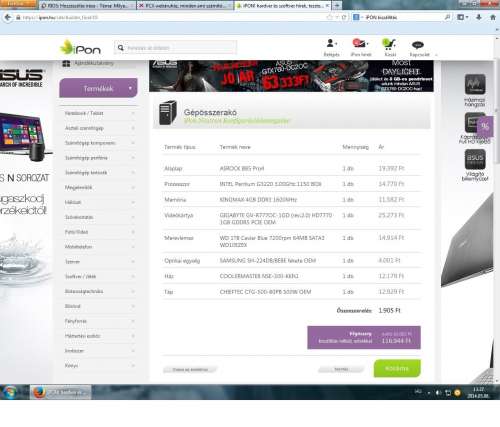
Task: Expand the Asztali számítógép category arrow
Action: [x=133, y=128]
